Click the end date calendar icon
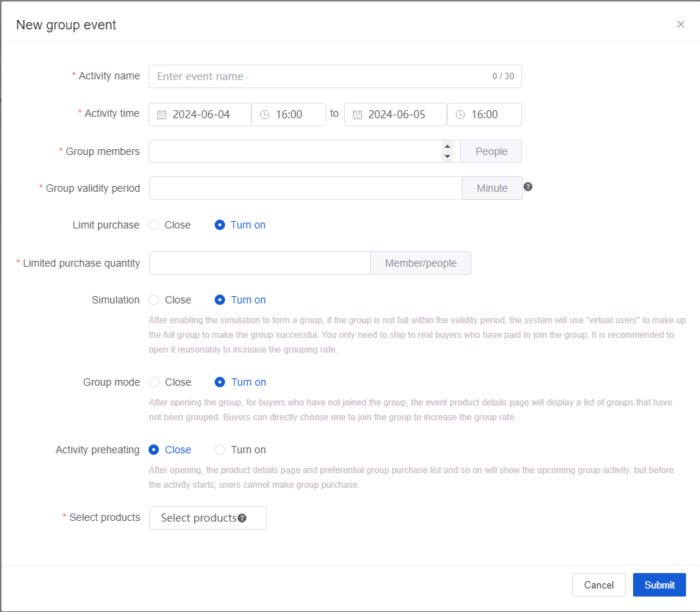 point(357,115)
